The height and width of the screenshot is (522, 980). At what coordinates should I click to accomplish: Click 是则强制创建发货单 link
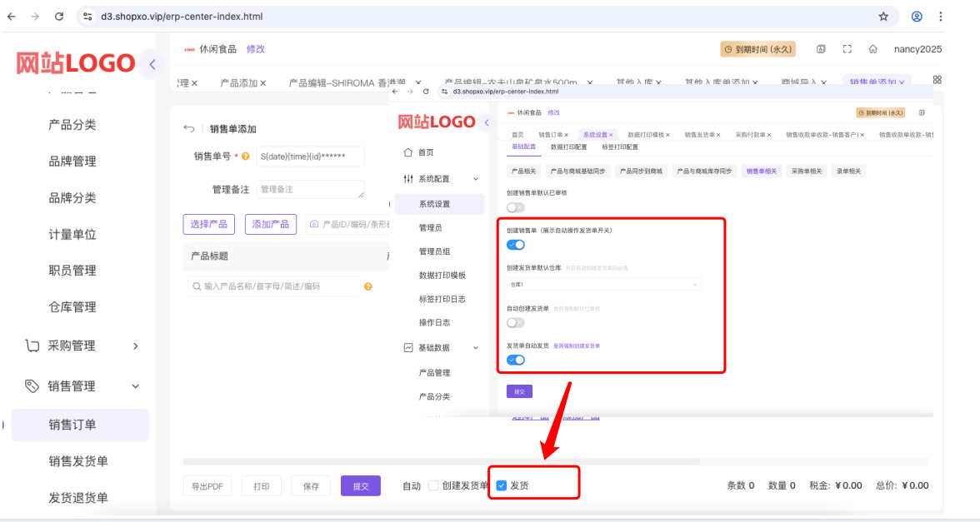click(x=577, y=346)
